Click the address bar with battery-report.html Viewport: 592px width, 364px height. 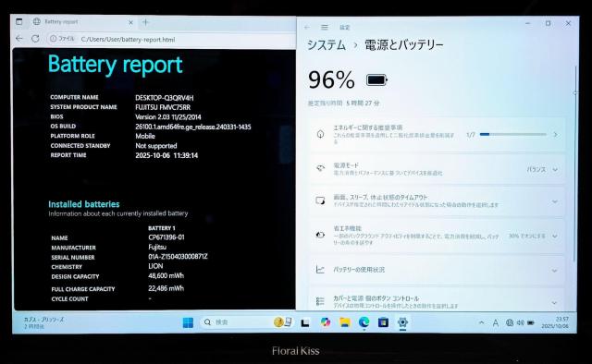[128, 39]
